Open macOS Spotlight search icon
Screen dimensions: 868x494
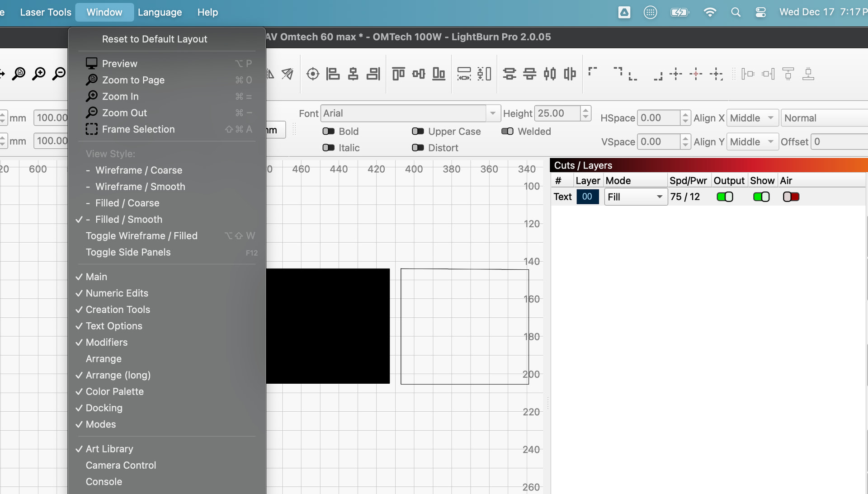pos(736,12)
